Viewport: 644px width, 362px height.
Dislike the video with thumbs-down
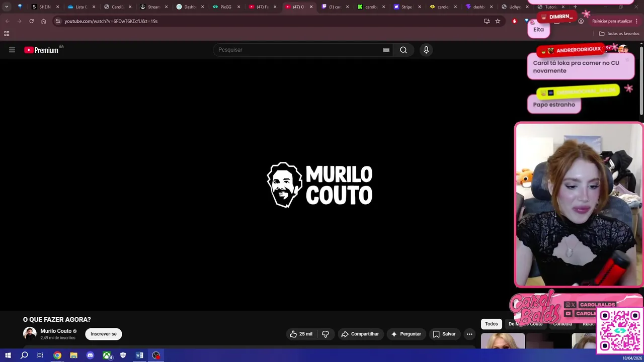(326, 334)
